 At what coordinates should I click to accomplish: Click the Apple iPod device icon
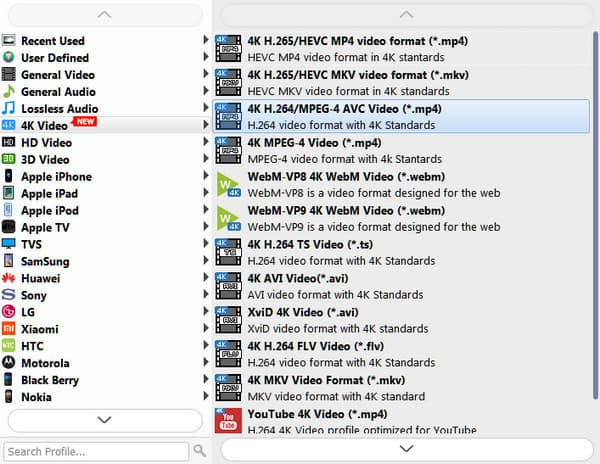pos(8,210)
